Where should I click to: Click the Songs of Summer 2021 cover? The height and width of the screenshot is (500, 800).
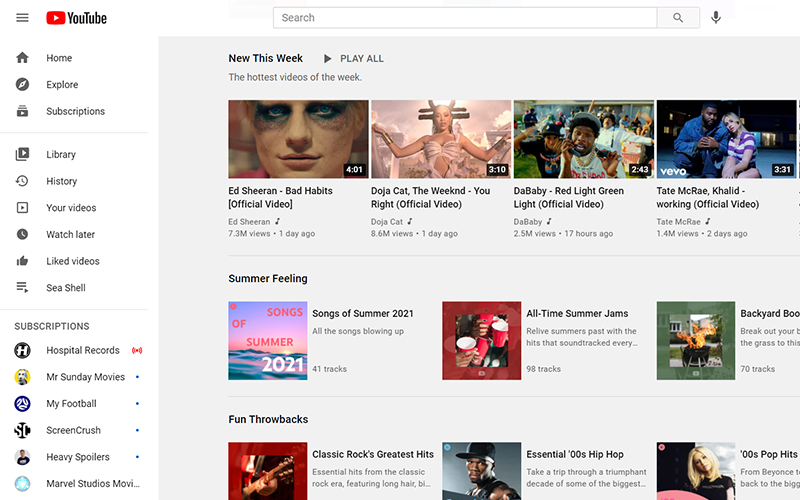tap(268, 340)
